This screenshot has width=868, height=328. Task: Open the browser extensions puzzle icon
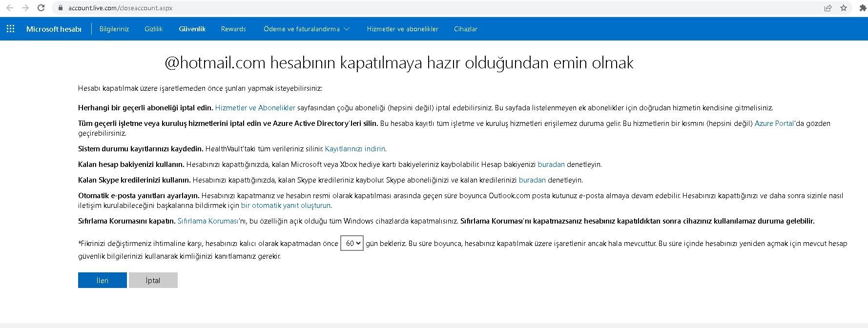[863, 8]
